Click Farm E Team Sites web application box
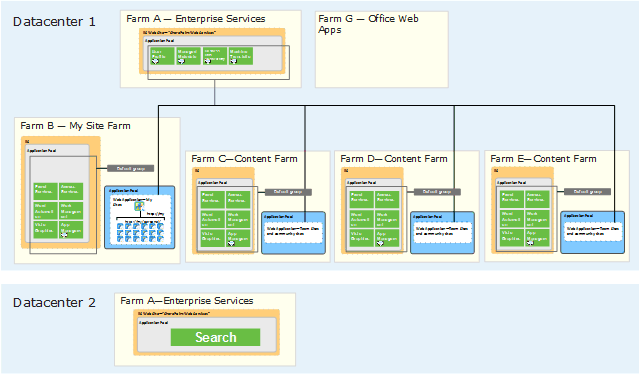This screenshot has width=640, height=374. click(593, 231)
